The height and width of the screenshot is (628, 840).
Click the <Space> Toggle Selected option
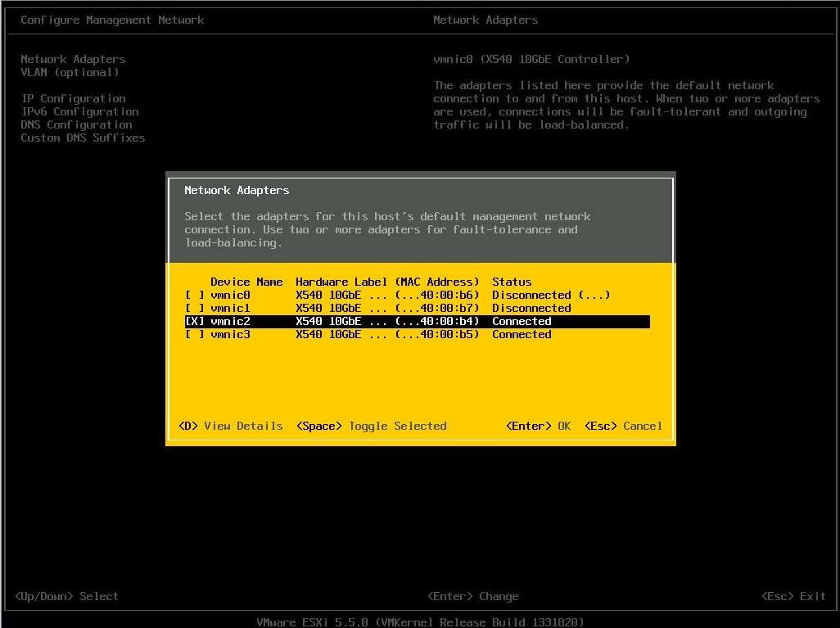pyautogui.click(x=371, y=426)
